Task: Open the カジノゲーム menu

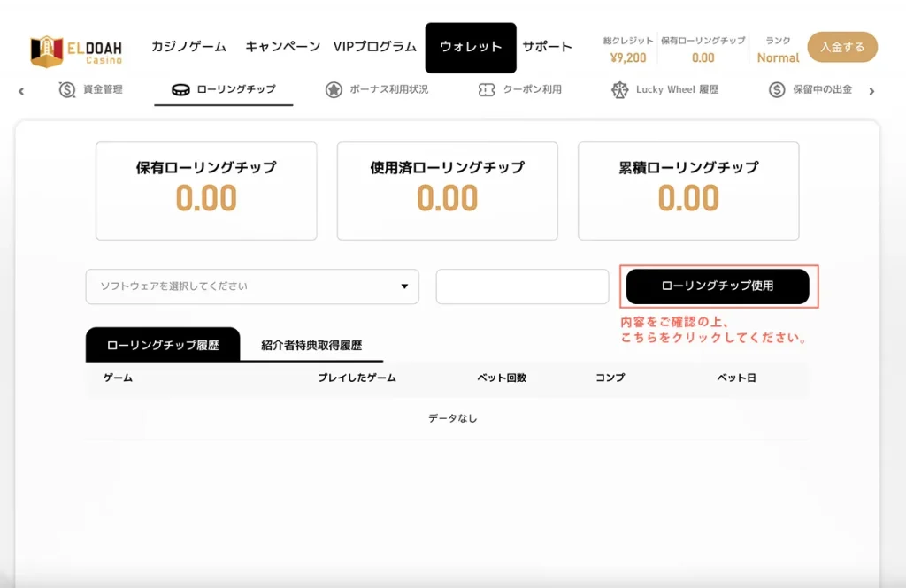Action: [188, 47]
